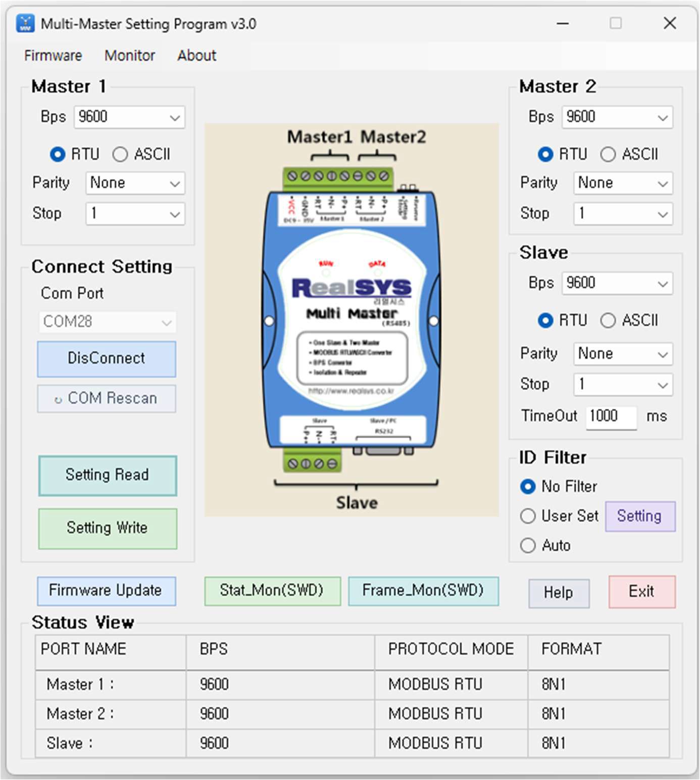Click the Setting Write button
The height and width of the screenshot is (780, 700).
pos(108,529)
